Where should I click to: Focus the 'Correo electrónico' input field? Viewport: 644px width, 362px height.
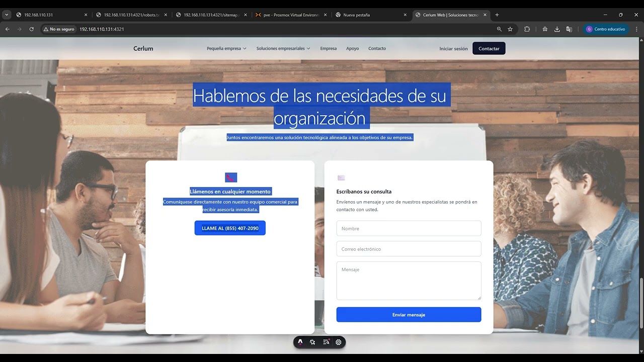click(409, 249)
